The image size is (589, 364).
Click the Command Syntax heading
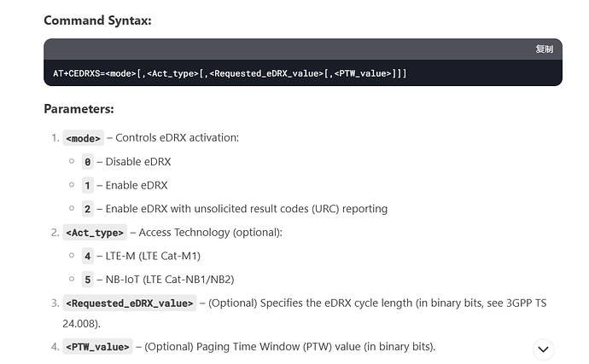pos(97,20)
